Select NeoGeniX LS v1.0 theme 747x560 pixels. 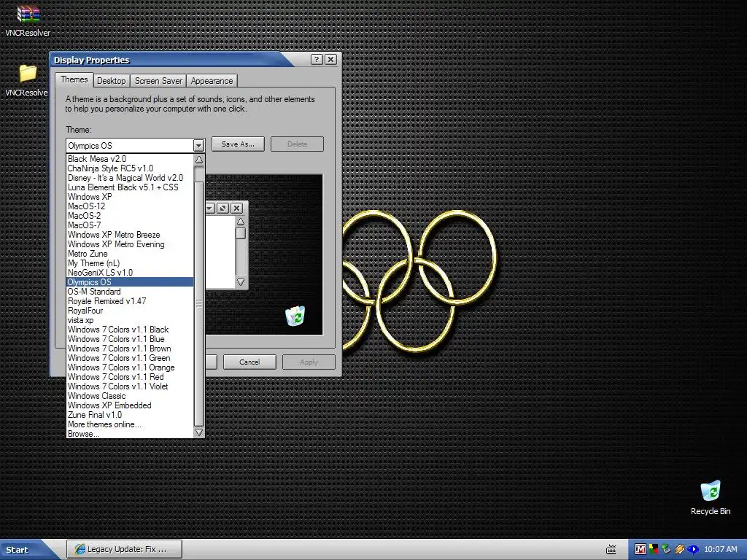[130, 273]
